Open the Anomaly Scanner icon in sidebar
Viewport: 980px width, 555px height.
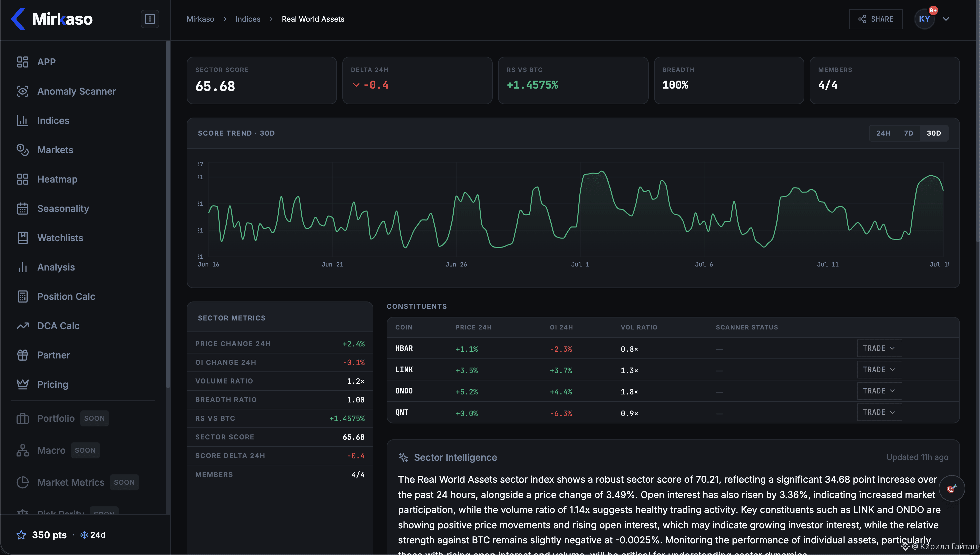22,91
